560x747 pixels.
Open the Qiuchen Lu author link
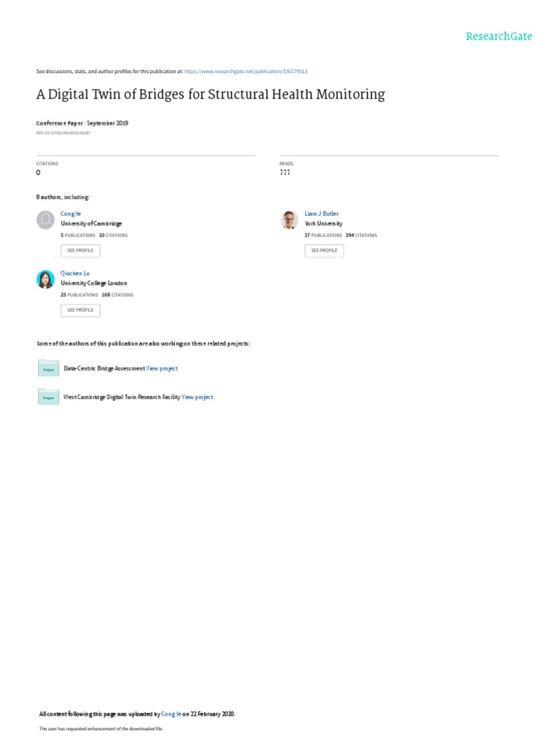coord(75,274)
